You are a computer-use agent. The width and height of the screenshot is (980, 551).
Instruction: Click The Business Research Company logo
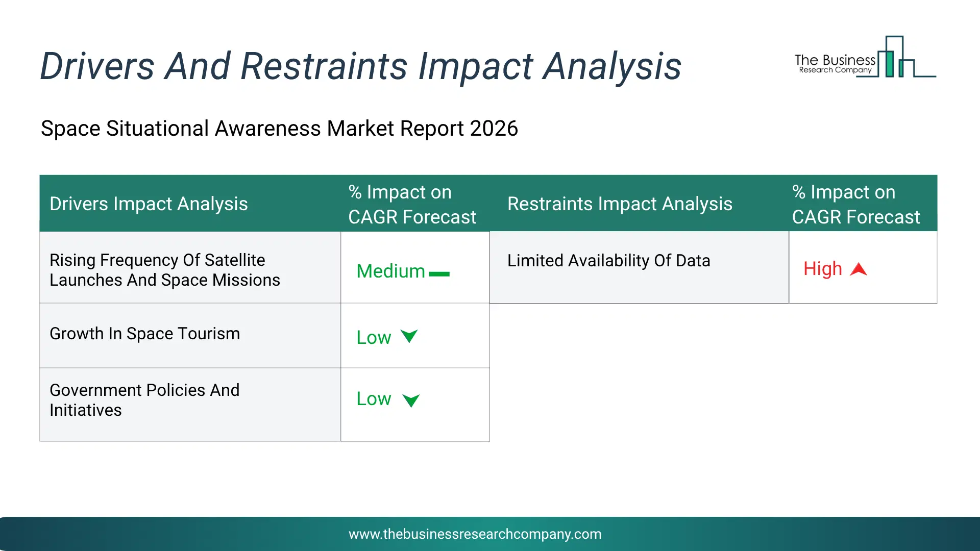coord(865,57)
